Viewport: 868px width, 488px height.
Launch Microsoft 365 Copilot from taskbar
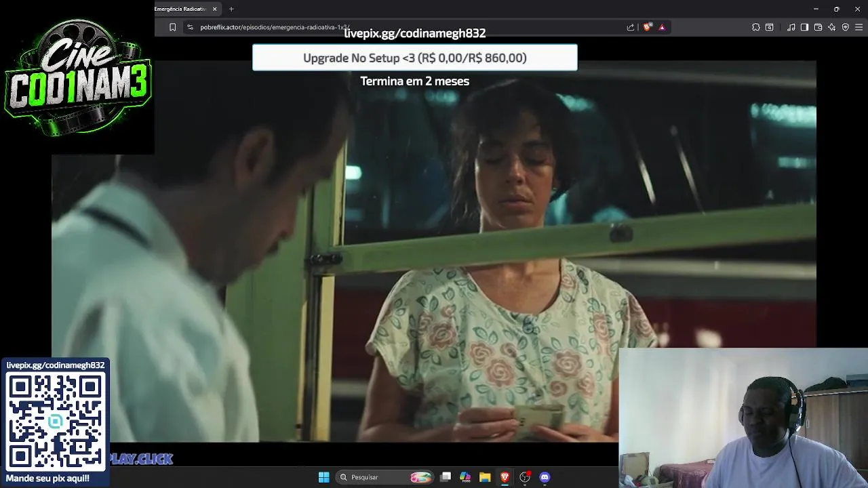click(465, 477)
